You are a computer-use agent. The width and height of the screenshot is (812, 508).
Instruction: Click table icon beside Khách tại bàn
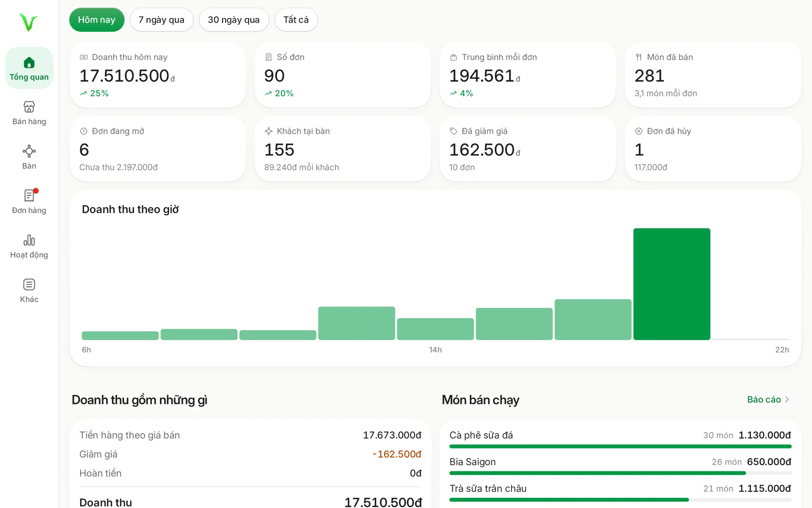point(268,131)
